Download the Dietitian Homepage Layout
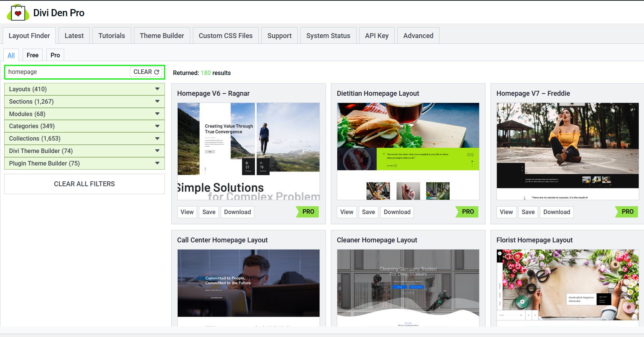Image resolution: width=644 pixels, height=337 pixels. tap(397, 212)
